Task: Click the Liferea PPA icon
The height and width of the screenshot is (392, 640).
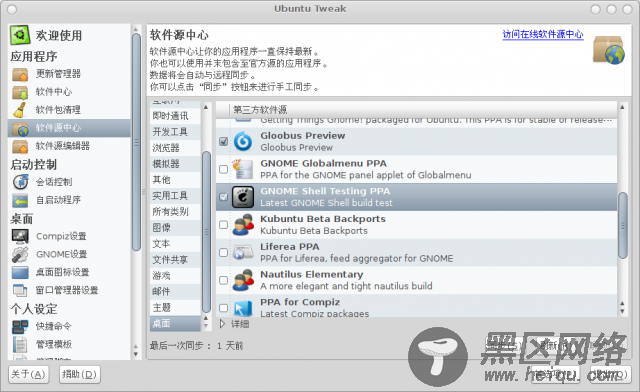Action: tap(243, 252)
